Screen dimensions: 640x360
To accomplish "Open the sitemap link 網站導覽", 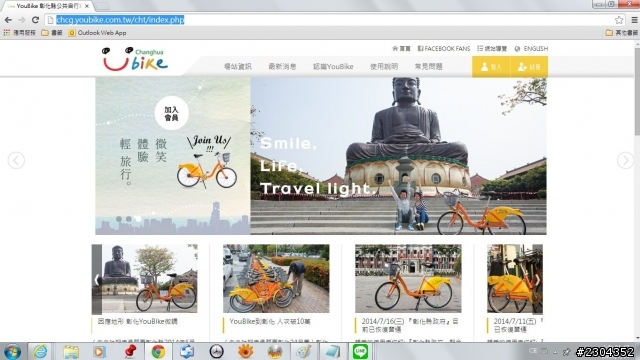I will [492, 49].
